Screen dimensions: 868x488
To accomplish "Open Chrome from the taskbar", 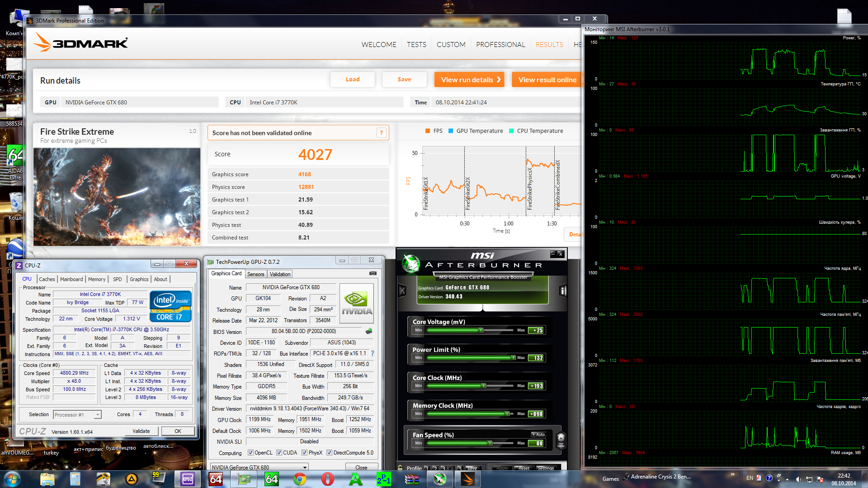I will click(299, 479).
